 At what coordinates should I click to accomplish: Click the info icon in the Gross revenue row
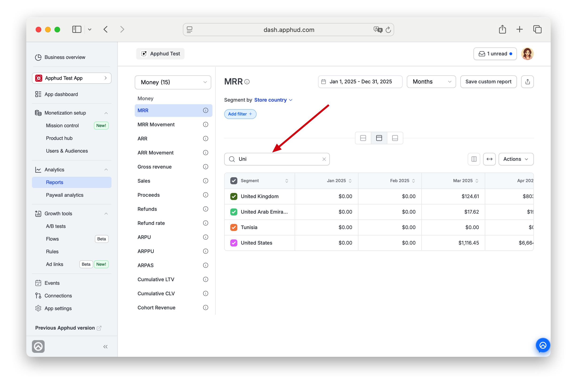pyautogui.click(x=206, y=167)
